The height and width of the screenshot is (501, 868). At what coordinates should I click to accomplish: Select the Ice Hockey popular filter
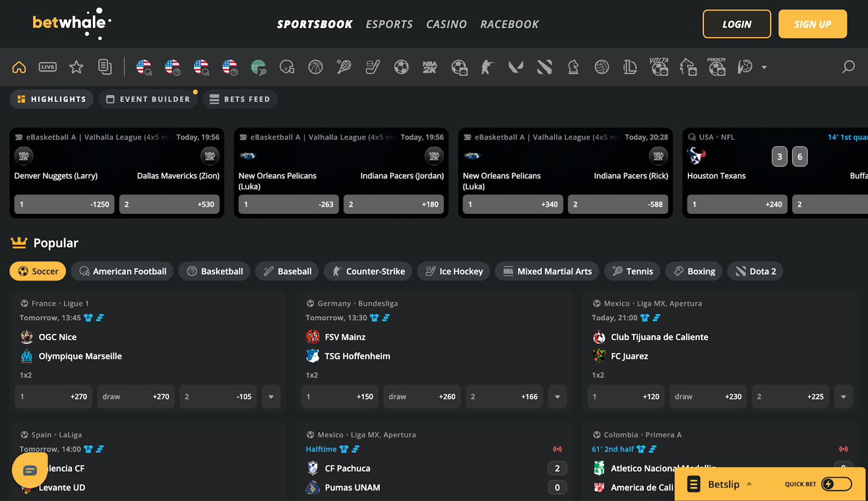pos(454,271)
